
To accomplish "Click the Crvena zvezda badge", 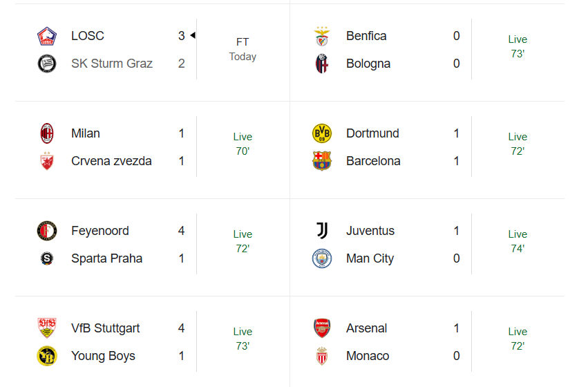I will 46,161.
